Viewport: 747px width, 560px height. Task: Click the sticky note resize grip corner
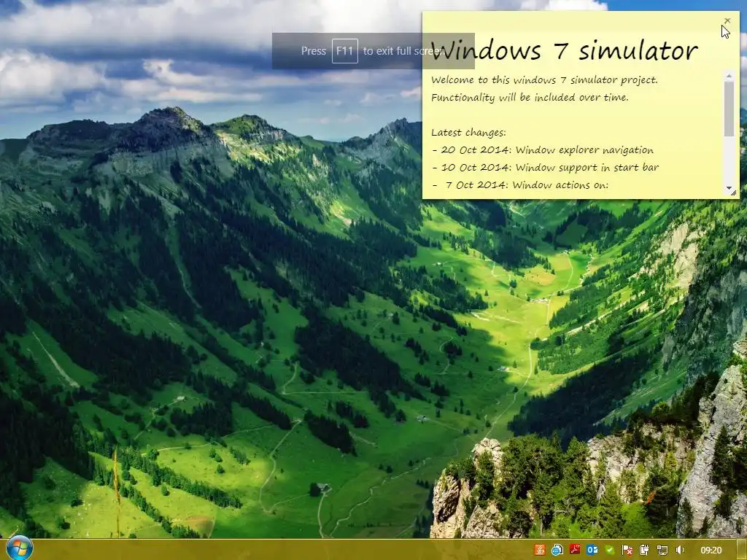734,193
